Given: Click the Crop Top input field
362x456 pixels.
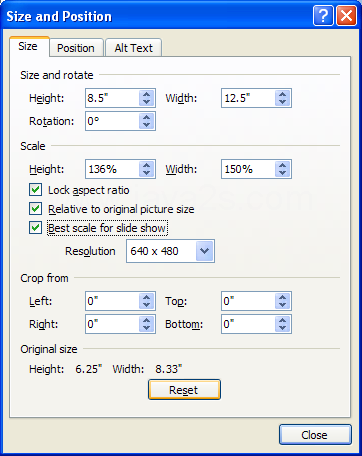Looking at the screenshot, I should point(248,301).
